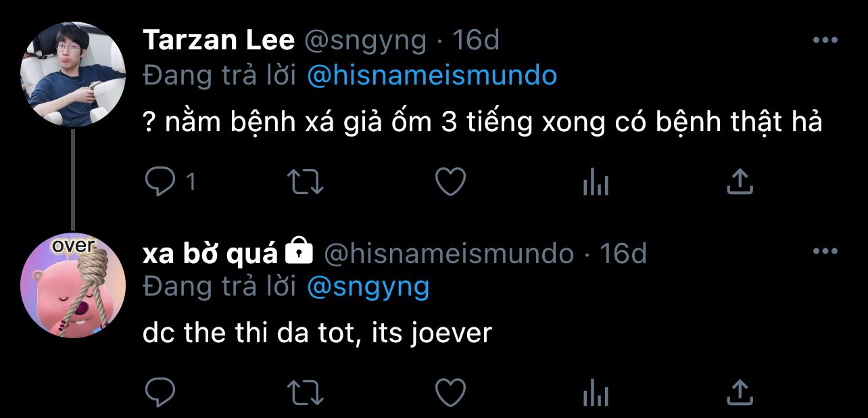Open xa bờ quá's avatar
The height and width of the screenshot is (418, 868).
click(73, 285)
